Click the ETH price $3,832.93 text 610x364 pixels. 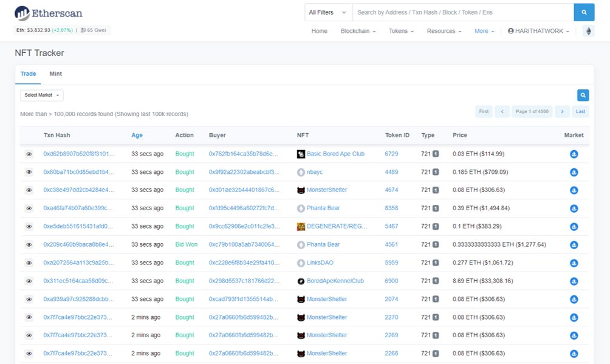[x=38, y=30]
